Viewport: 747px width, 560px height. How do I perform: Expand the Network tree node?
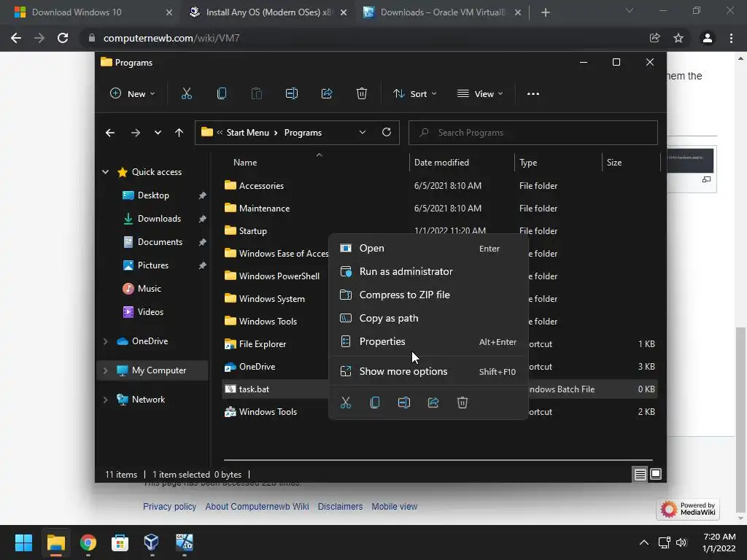[105, 400]
